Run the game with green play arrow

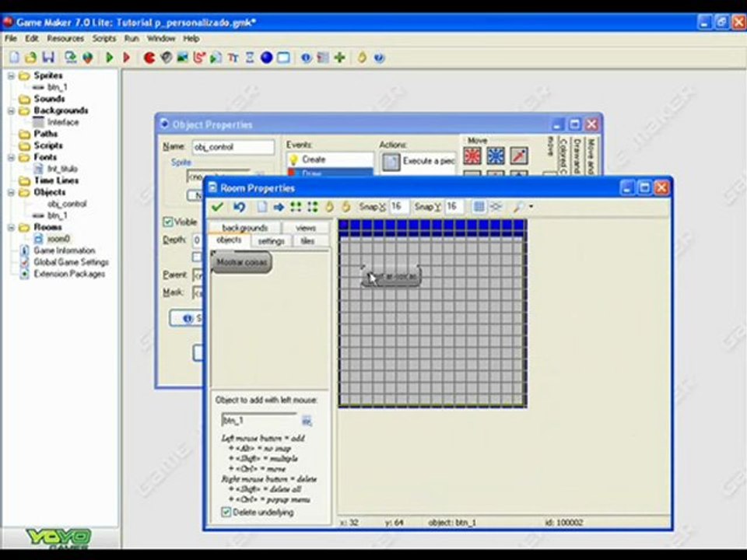[110, 58]
